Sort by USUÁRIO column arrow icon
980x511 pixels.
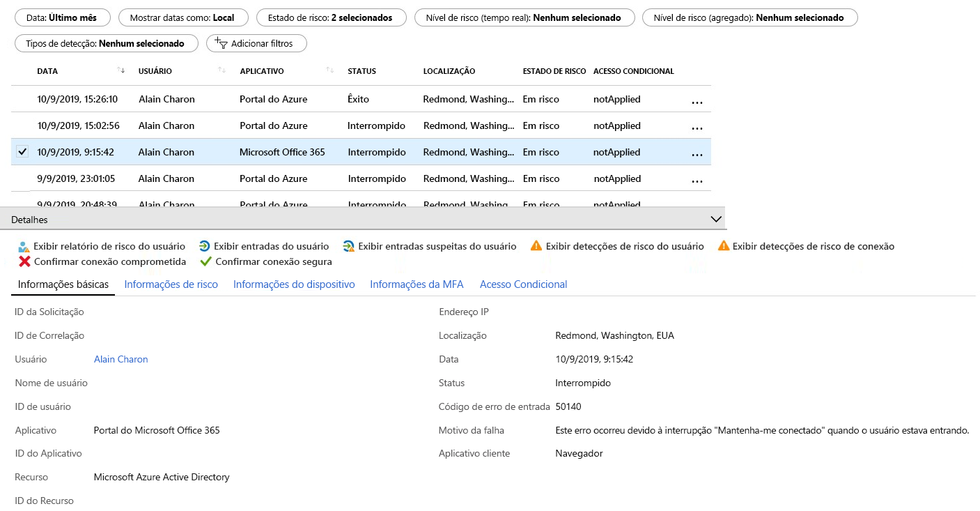[x=222, y=70]
